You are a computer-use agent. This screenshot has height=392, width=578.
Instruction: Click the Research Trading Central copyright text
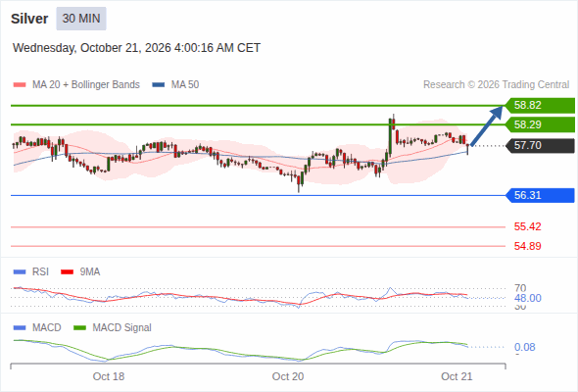coord(496,85)
